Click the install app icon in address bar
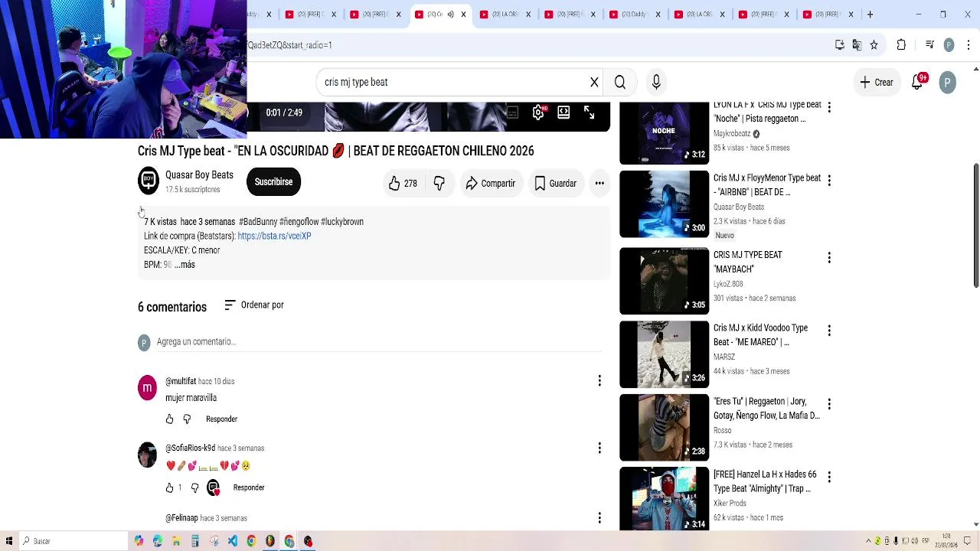 840,45
